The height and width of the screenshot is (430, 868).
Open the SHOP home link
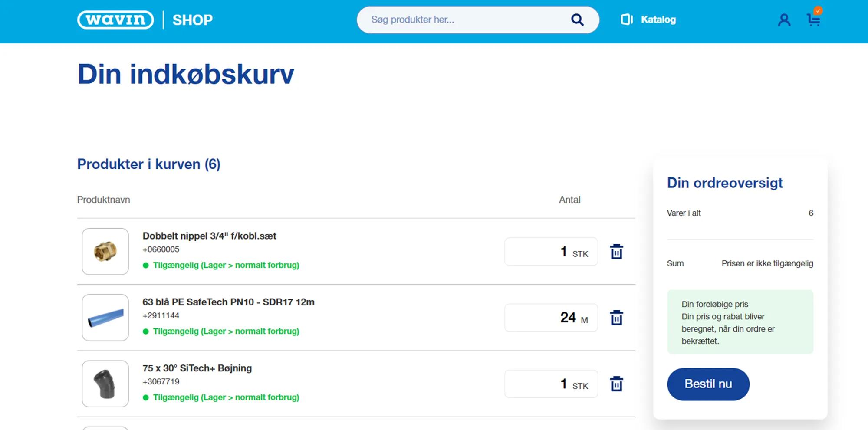click(x=193, y=20)
